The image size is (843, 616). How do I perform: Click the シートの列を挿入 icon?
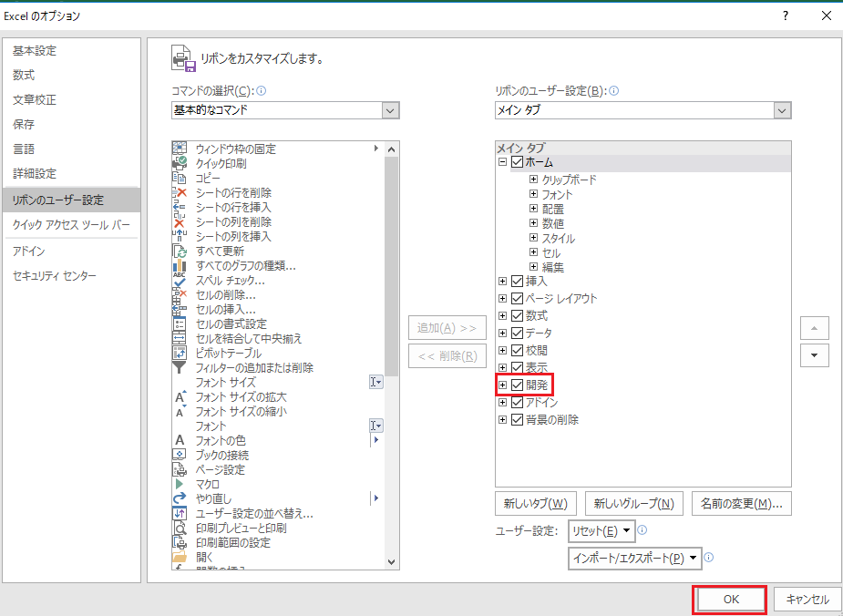[179, 236]
